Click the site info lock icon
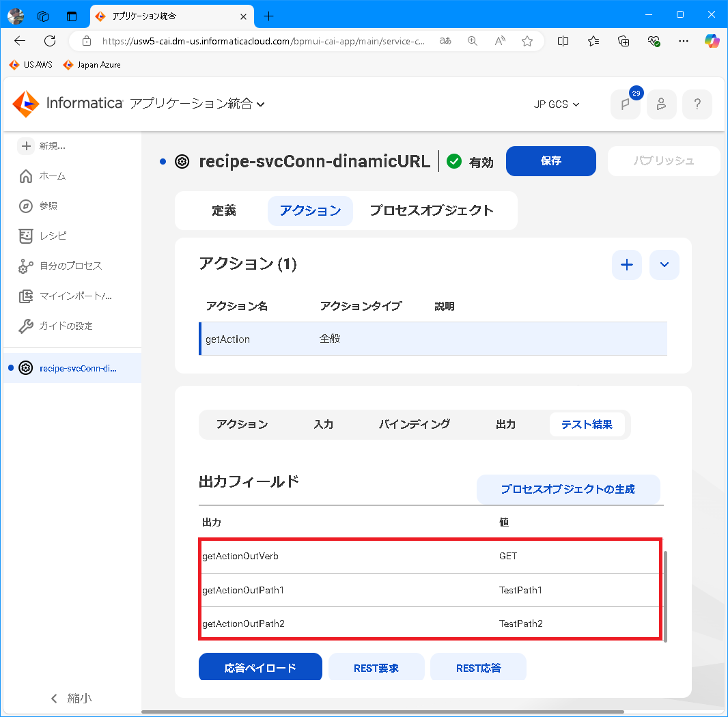The image size is (728, 717). [x=86, y=41]
